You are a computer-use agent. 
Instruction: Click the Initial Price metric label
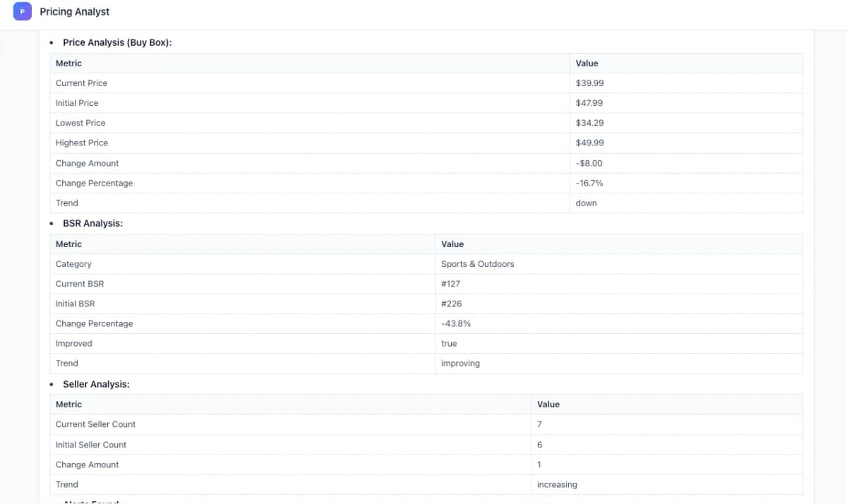coord(77,103)
